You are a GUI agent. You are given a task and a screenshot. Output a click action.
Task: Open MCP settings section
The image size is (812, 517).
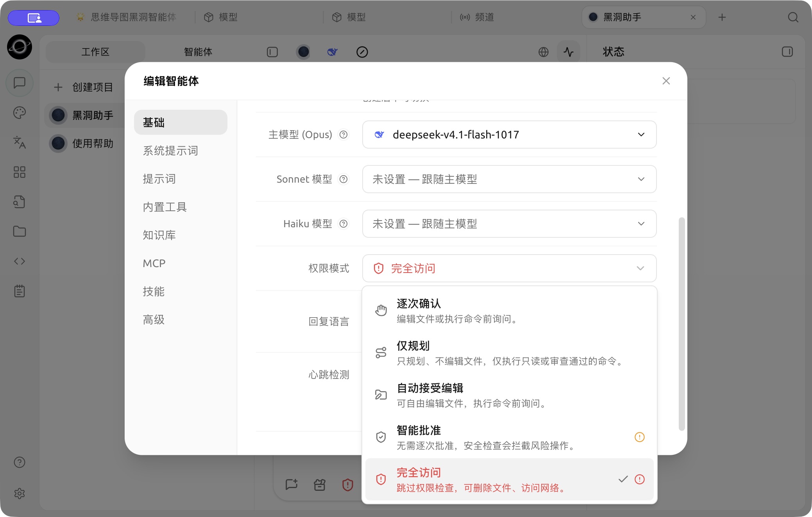click(181, 263)
